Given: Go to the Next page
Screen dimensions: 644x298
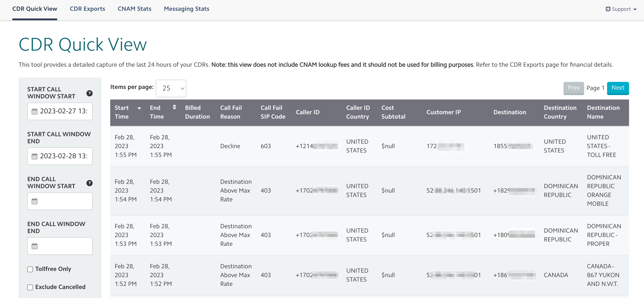Looking at the screenshot, I should click(x=618, y=88).
